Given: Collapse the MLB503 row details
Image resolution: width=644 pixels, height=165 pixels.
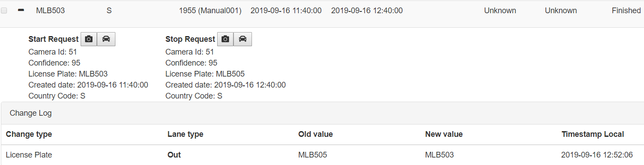Looking at the screenshot, I should pyautogui.click(x=21, y=11).
